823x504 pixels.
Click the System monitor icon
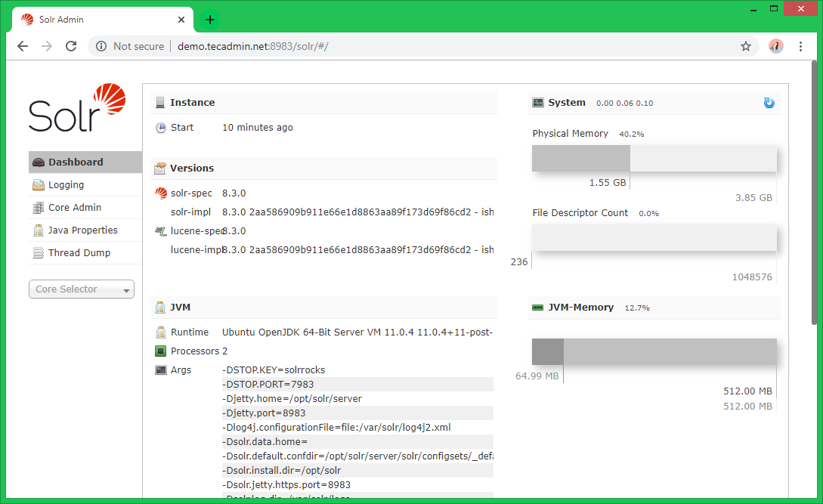[538, 103]
